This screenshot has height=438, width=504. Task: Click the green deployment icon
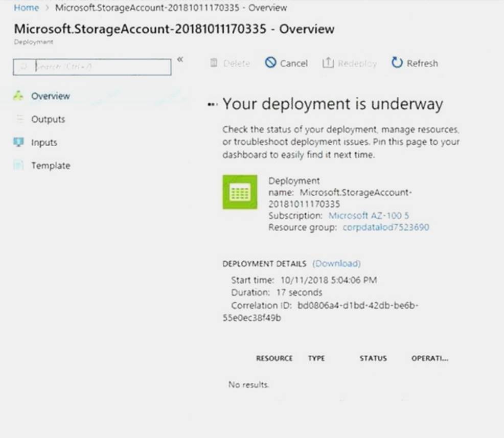pyautogui.click(x=240, y=192)
